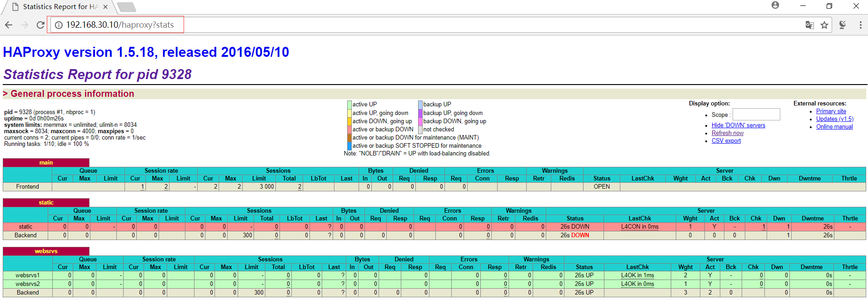
Task: Go back to the previous page
Action: (9, 25)
